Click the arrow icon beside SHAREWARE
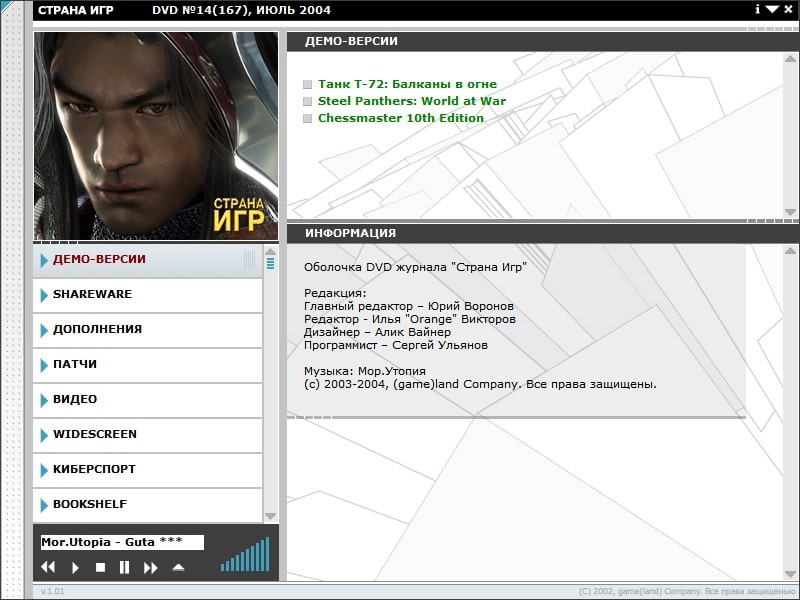The width and height of the screenshot is (800, 600). click(44, 295)
